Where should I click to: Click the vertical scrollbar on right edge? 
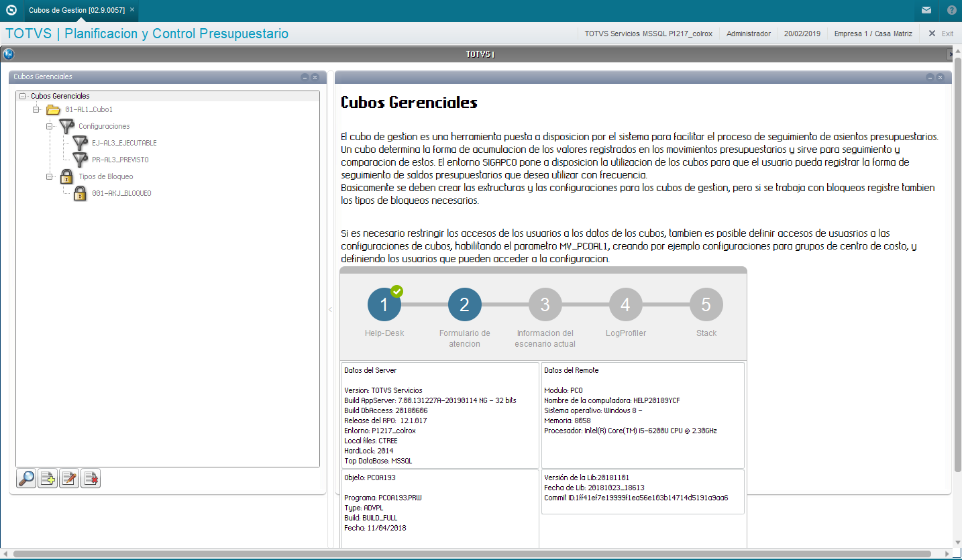click(957, 265)
